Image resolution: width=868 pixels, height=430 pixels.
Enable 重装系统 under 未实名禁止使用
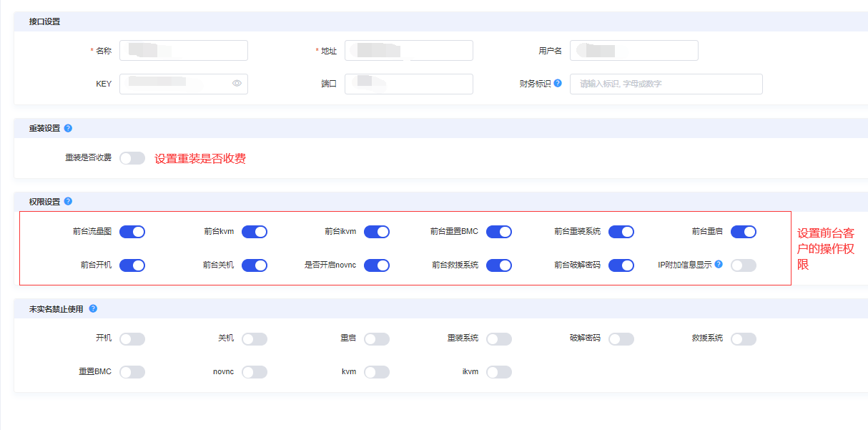(499, 339)
